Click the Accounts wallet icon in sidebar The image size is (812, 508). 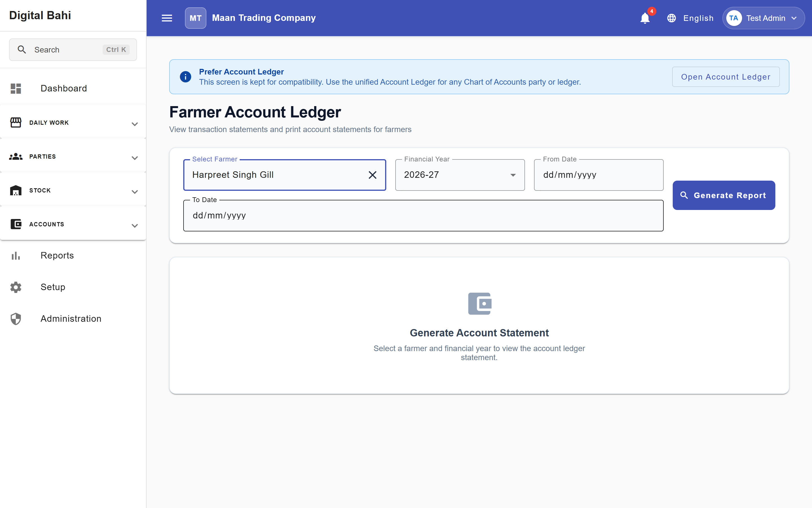tap(16, 224)
